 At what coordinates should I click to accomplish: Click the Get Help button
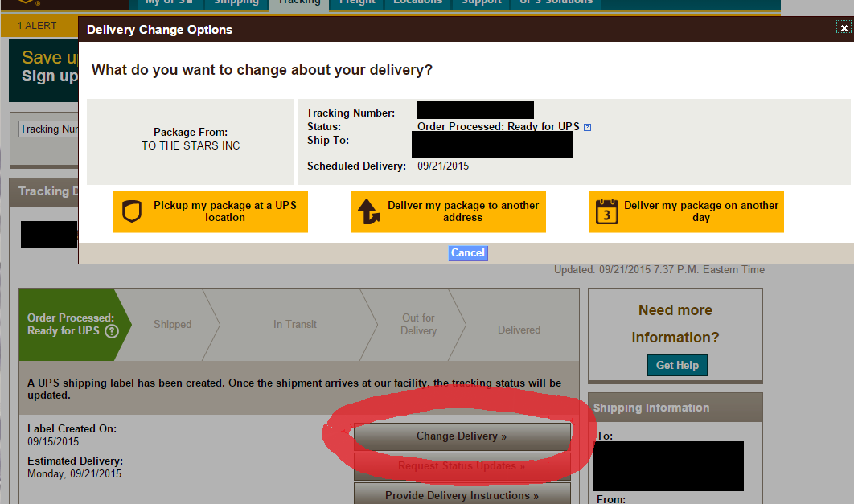pos(677,365)
